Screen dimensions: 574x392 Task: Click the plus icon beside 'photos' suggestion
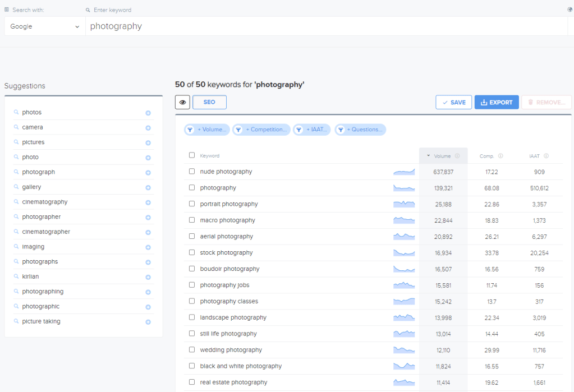click(148, 113)
